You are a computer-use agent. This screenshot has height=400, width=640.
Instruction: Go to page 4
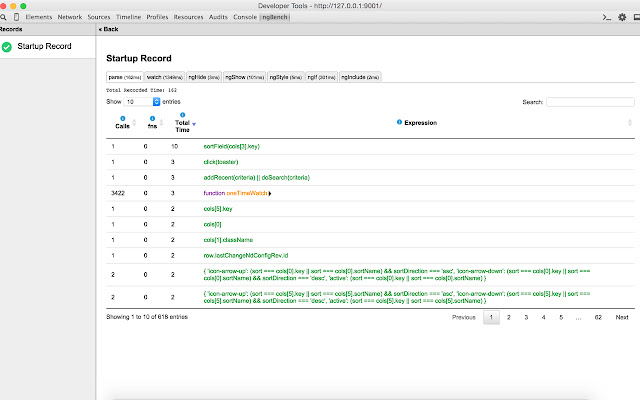[x=543, y=317]
